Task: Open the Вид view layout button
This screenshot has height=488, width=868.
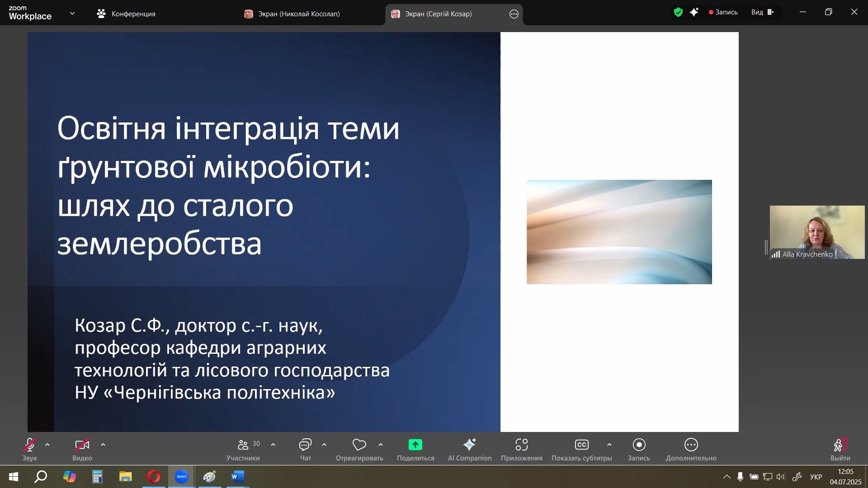Action: (762, 12)
